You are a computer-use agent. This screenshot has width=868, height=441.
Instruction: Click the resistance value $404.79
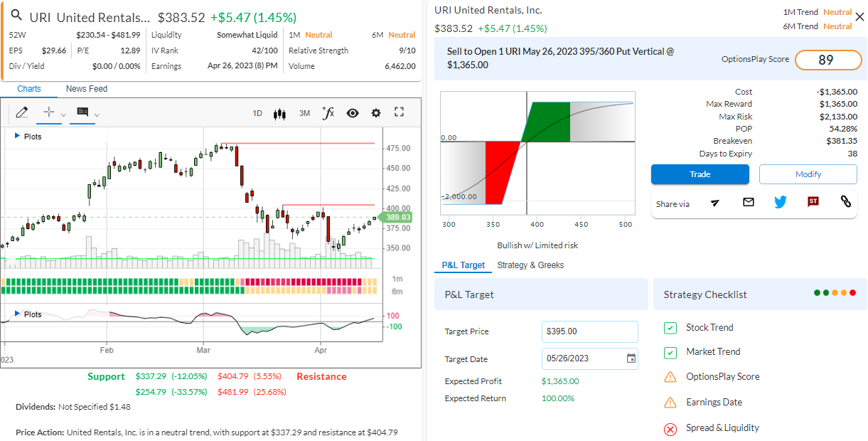coord(233,376)
